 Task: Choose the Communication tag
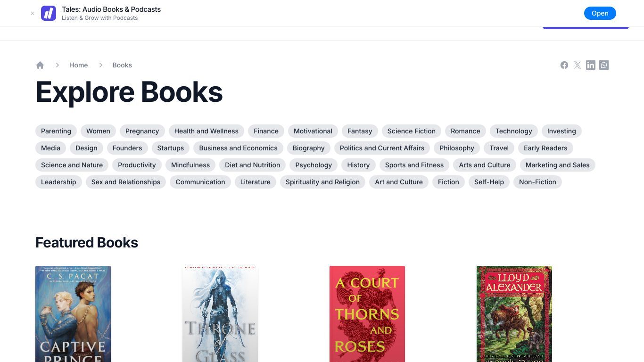click(x=200, y=182)
